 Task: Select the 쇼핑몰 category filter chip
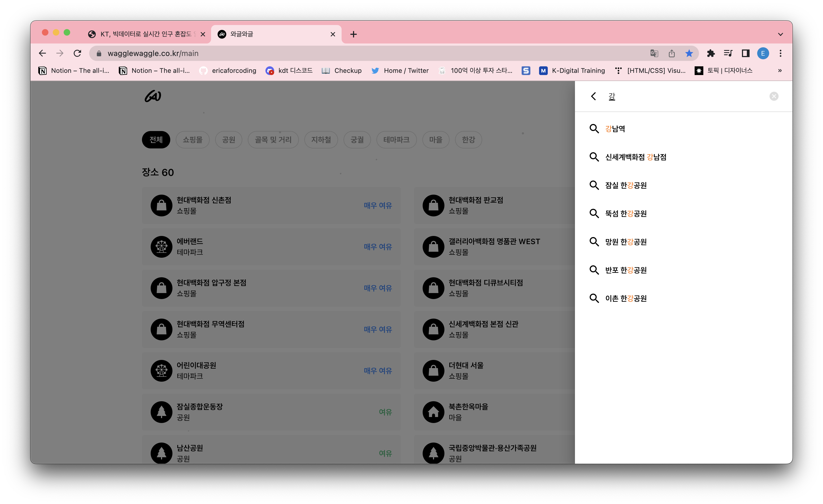[192, 140]
